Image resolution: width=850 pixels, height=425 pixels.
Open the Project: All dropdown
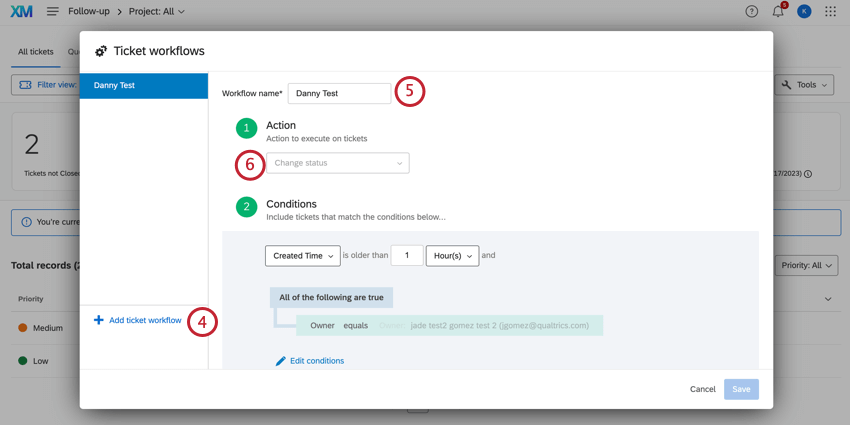pos(157,11)
